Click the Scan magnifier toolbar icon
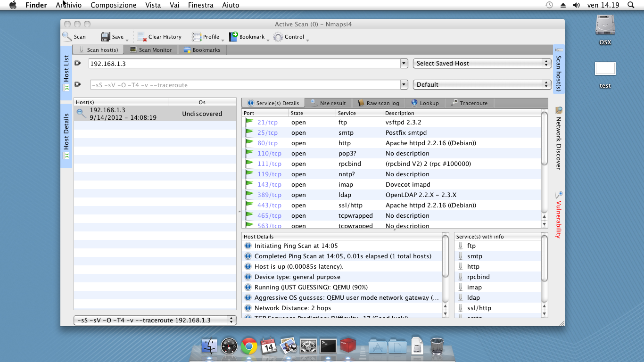Image resolution: width=644 pixels, height=362 pixels. click(67, 37)
